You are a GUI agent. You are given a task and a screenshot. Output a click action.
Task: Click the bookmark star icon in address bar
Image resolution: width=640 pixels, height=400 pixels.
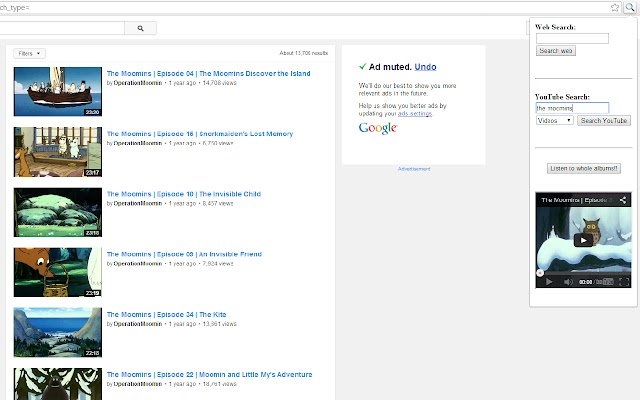614,7
